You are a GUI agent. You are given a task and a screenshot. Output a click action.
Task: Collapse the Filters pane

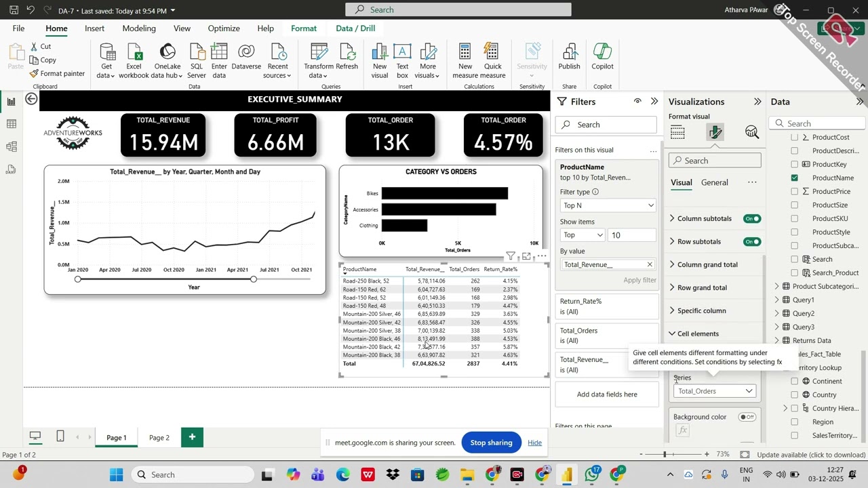[x=654, y=101]
